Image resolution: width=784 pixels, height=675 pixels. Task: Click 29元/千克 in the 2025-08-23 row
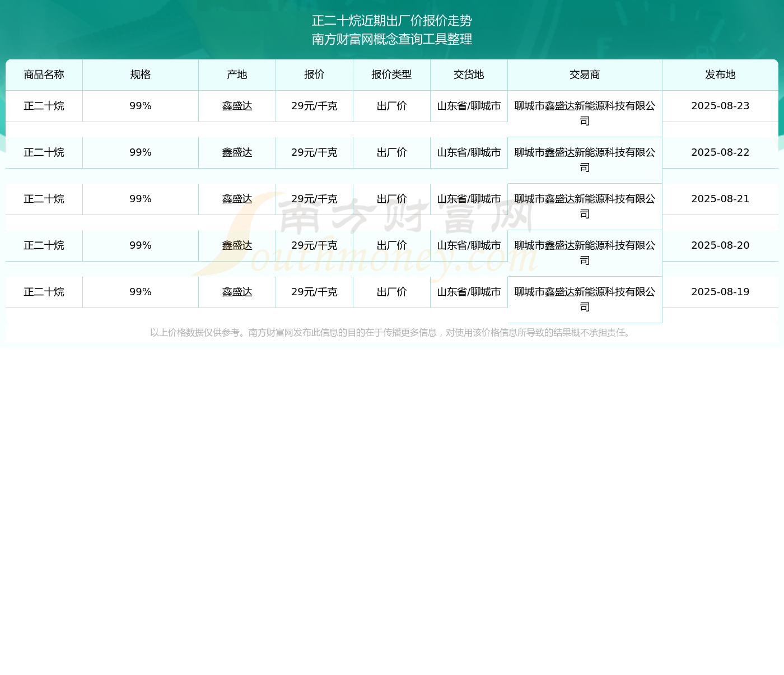314,106
